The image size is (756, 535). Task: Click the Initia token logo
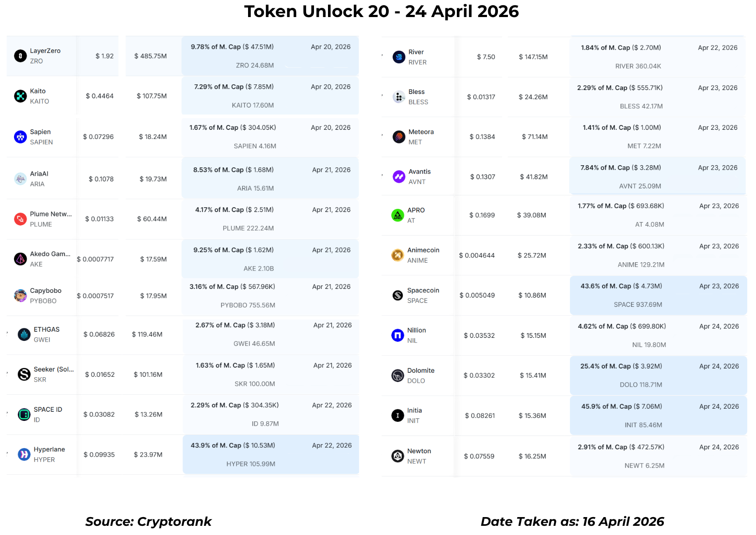coord(397,416)
